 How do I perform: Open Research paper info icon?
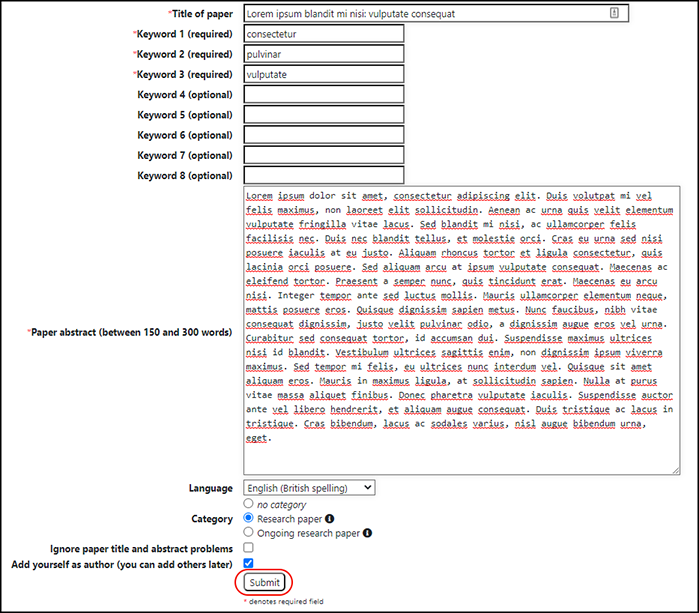tap(329, 518)
